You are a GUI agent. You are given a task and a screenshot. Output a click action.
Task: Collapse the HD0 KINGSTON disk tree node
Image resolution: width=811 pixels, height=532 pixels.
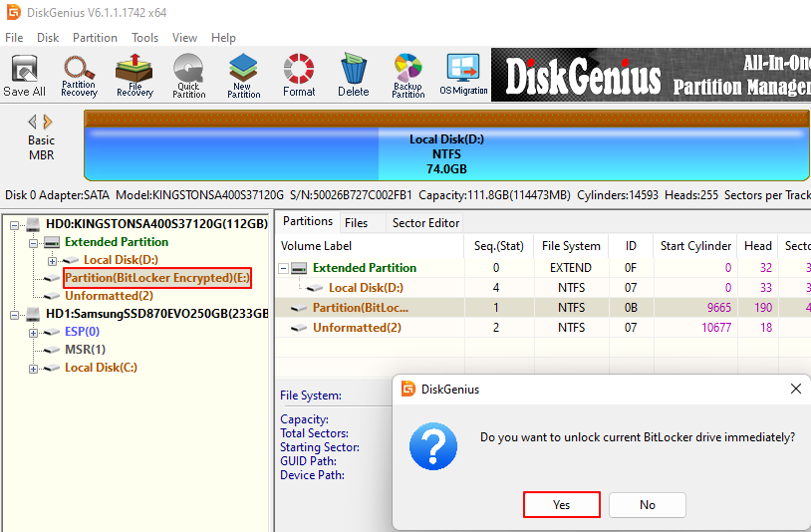click(x=15, y=224)
